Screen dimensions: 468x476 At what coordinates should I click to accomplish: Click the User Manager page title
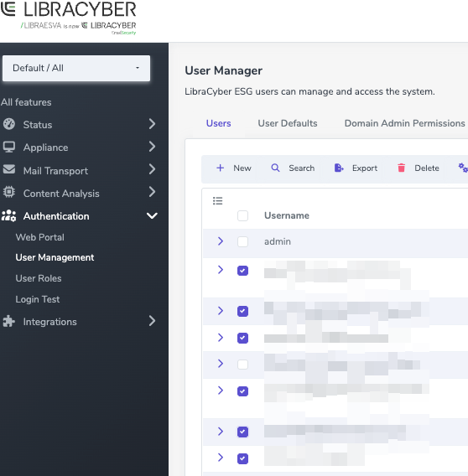coord(223,70)
